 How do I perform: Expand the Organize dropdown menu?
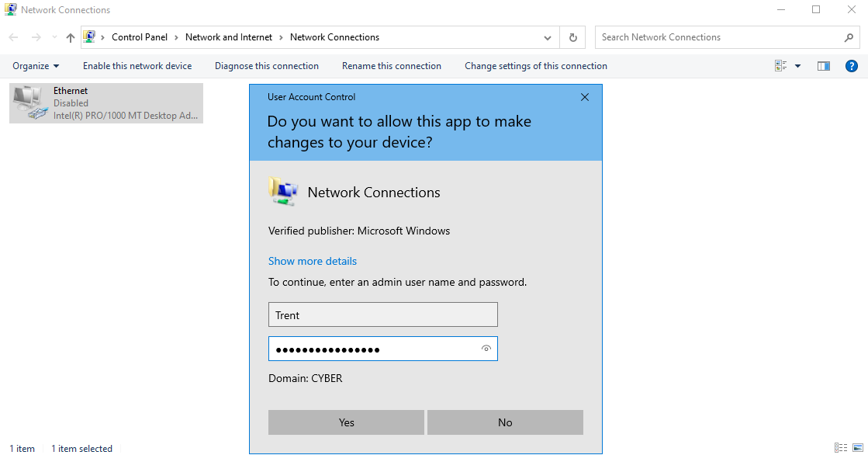pos(36,66)
